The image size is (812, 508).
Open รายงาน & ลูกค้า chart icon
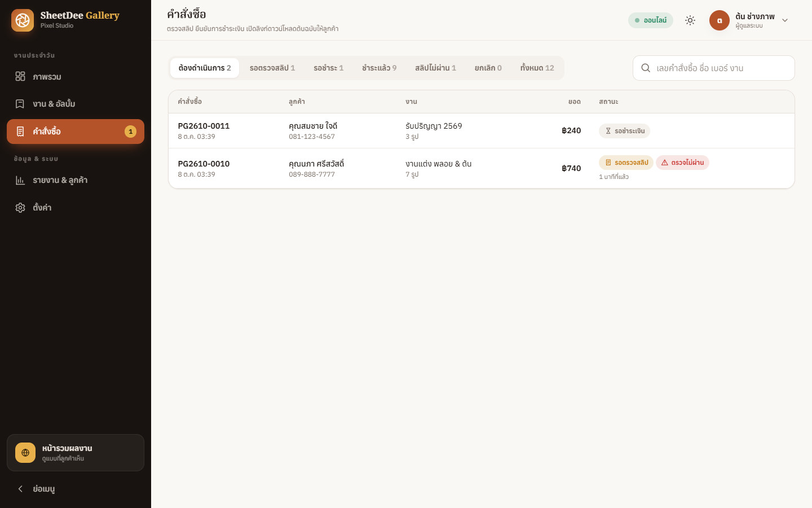[20, 180]
